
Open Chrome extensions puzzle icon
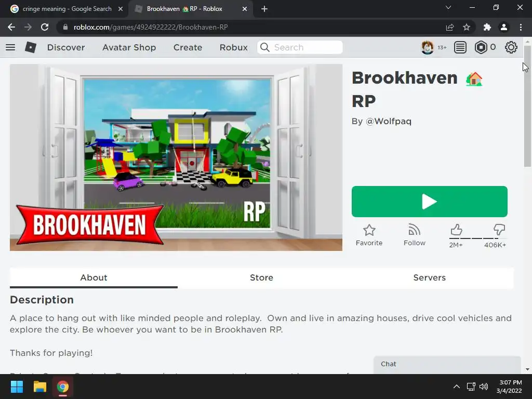click(487, 27)
